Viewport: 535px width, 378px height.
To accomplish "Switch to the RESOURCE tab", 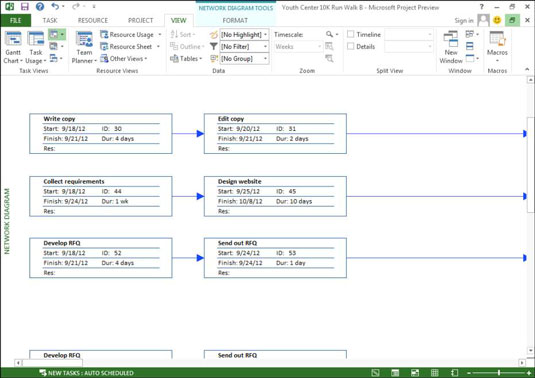I will (93, 20).
